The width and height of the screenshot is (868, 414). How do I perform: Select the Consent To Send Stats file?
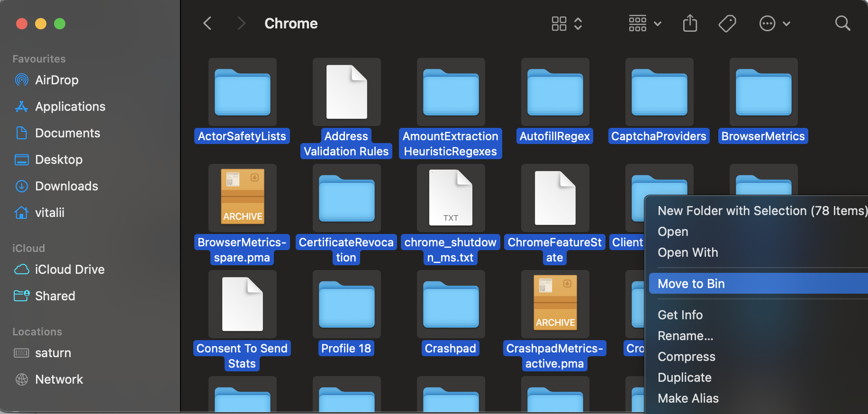tap(243, 304)
